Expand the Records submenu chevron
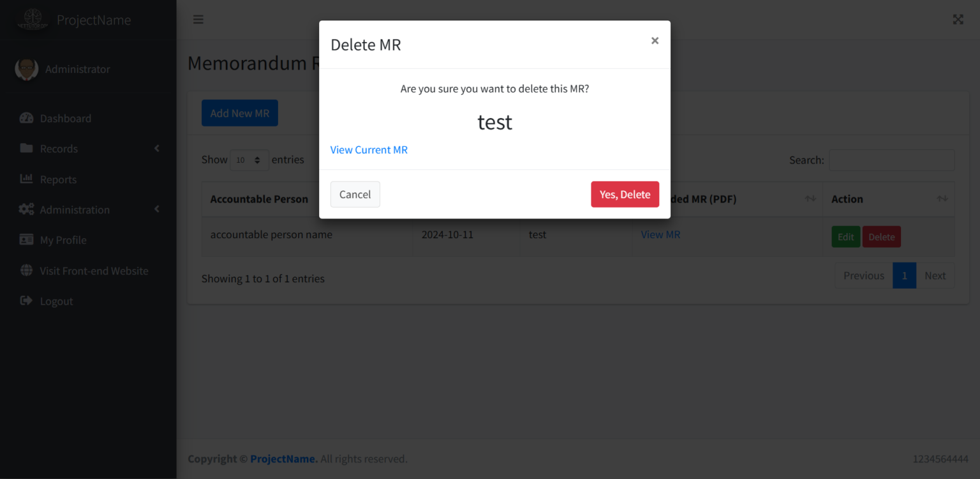 click(x=157, y=148)
